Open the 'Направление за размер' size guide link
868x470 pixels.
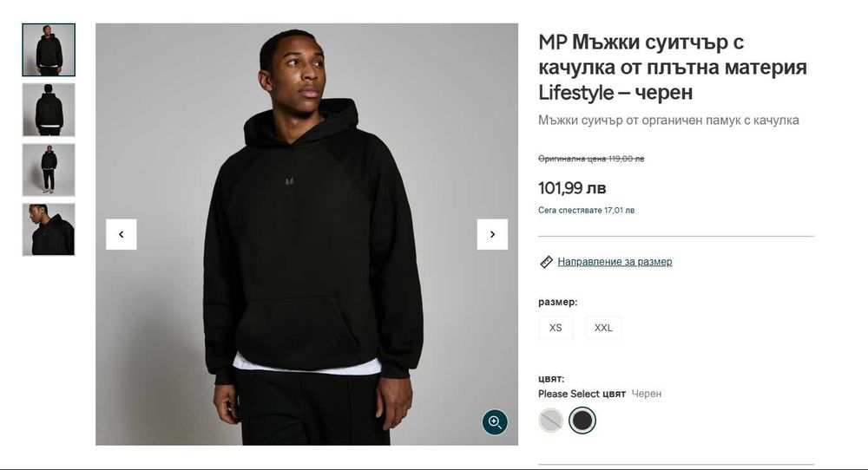coord(615,262)
